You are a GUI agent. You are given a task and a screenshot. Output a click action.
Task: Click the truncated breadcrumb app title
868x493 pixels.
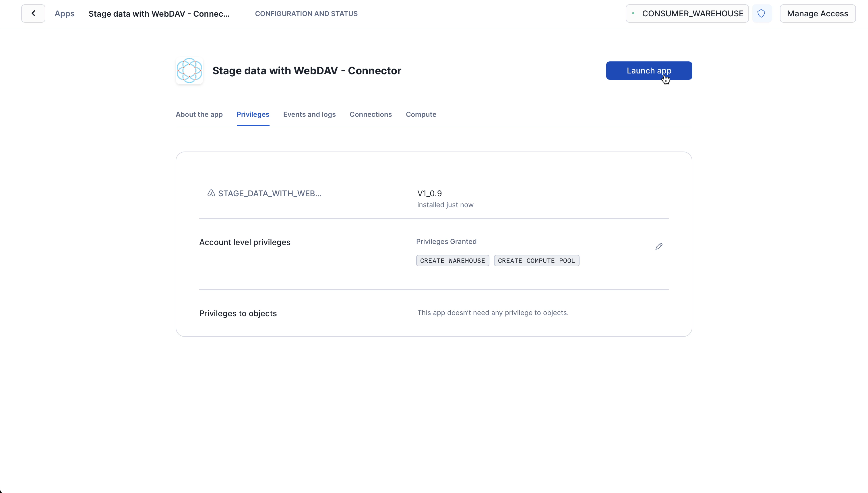[158, 13]
